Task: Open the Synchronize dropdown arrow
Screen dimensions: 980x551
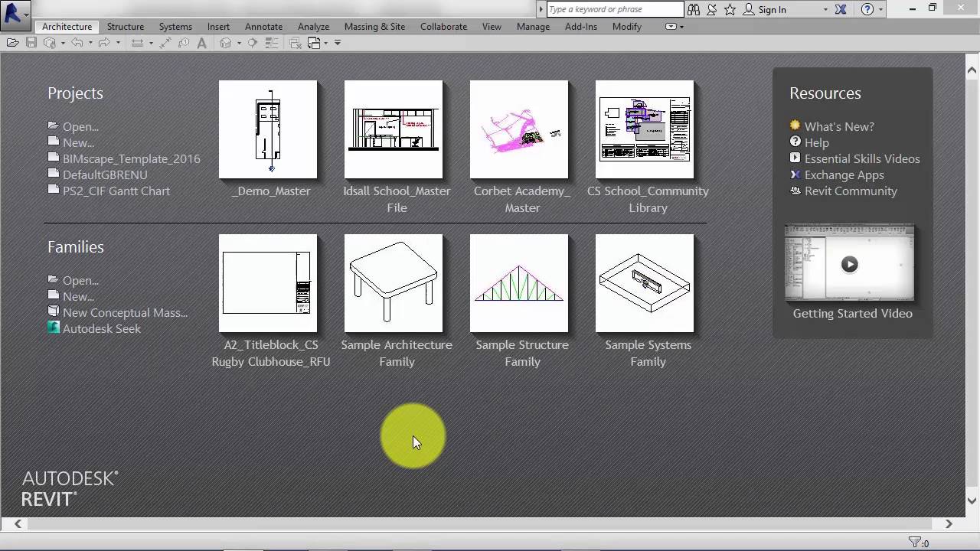Action: click(63, 43)
